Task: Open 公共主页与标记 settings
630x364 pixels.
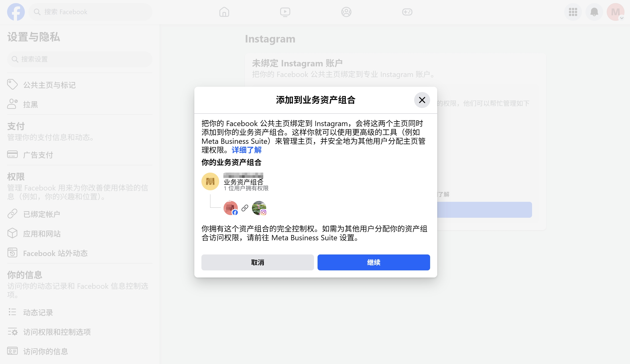Action: 49,85
